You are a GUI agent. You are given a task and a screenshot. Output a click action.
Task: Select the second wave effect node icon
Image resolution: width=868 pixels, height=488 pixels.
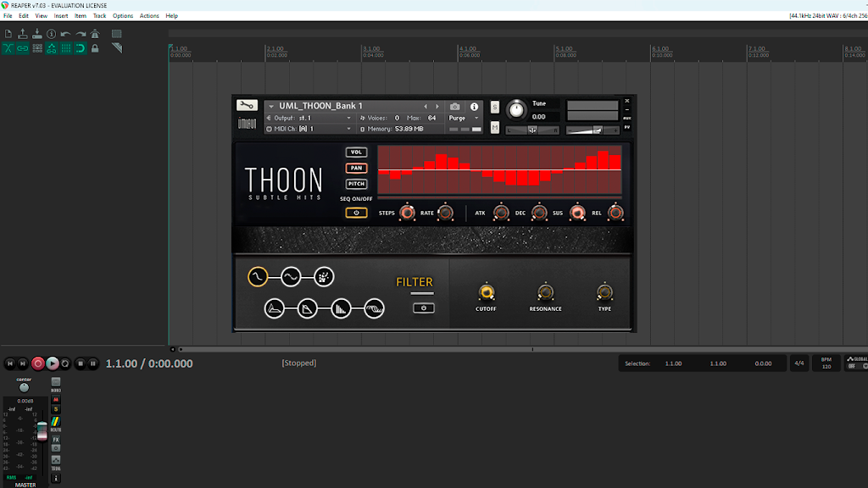coord(291,277)
